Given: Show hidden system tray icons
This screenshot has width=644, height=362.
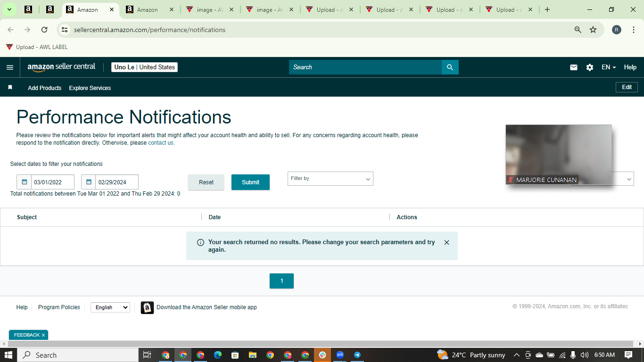Looking at the screenshot, I should point(516,355).
